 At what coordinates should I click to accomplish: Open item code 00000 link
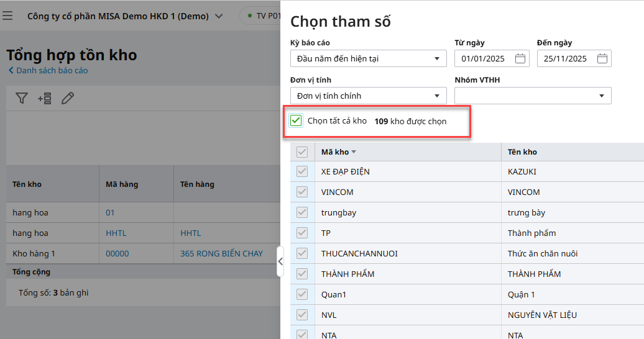117,254
